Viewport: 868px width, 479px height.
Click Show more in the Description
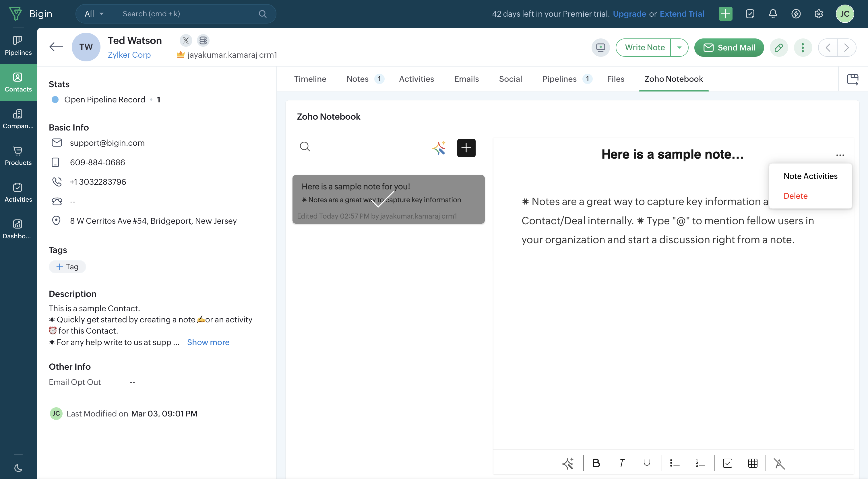tap(208, 342)
